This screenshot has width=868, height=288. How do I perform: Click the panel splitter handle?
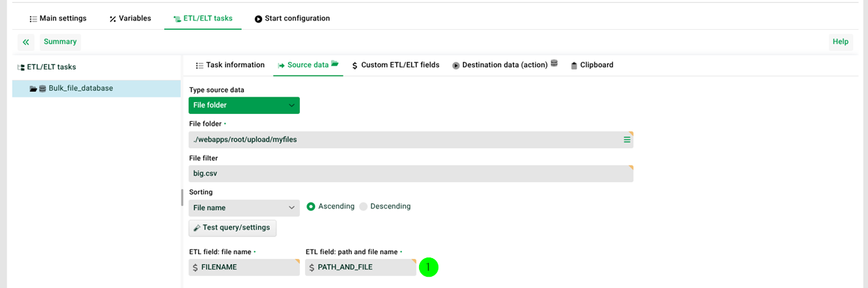tap(182, 197)
